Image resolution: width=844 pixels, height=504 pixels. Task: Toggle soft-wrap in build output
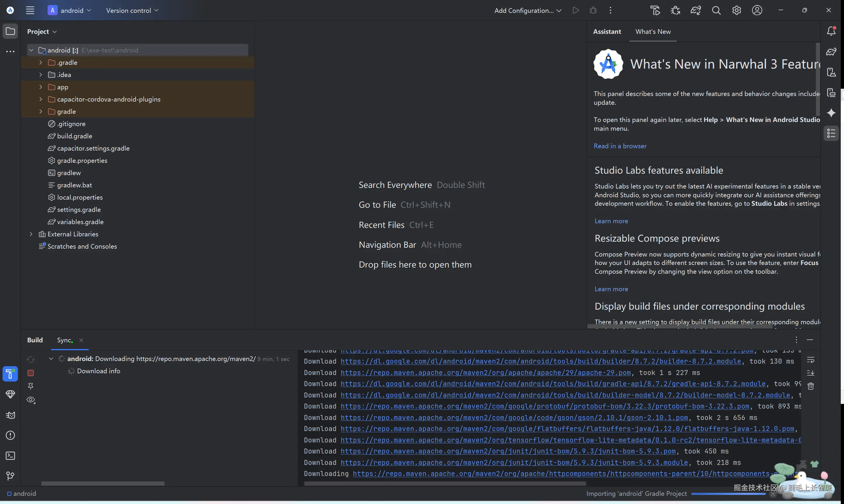tap(810, 360)
